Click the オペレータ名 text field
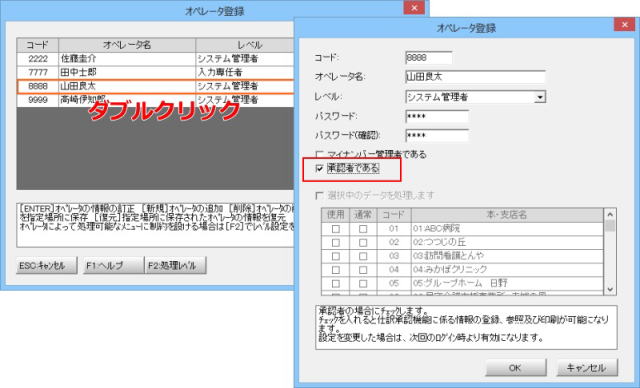 (x=476, y=77)
